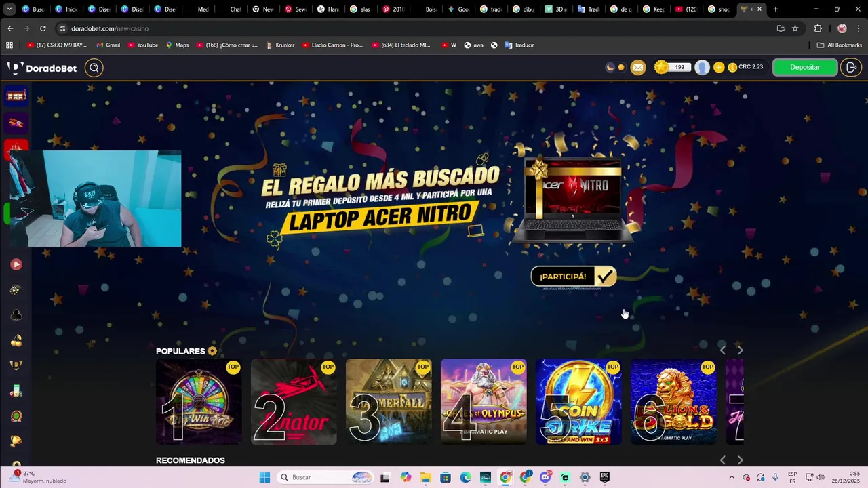Open the Krunker bookmark
868x488 pixels.
click(280, 45)
